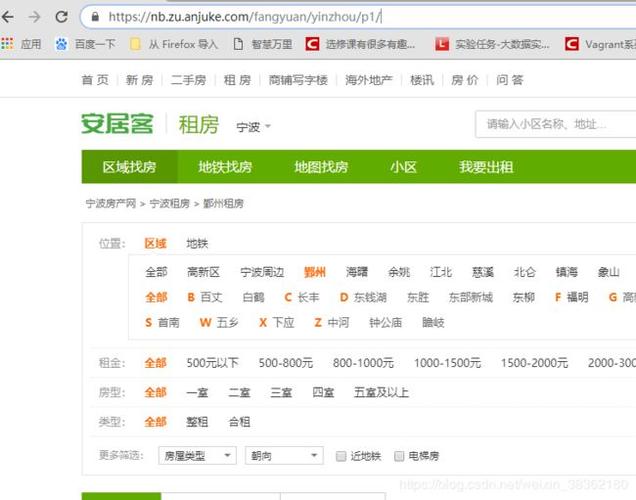This screenshot has width=636, height=500.
Task: Open the Vagrant bookmark
Action: (x=600, y=44)
